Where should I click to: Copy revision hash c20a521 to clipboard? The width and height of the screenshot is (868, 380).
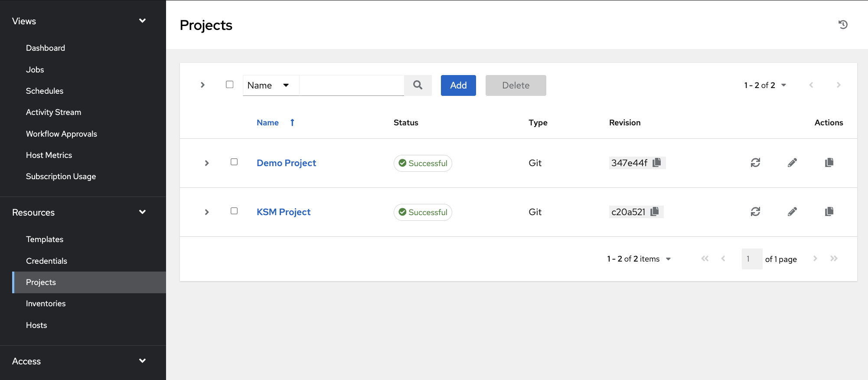point(655,212)
